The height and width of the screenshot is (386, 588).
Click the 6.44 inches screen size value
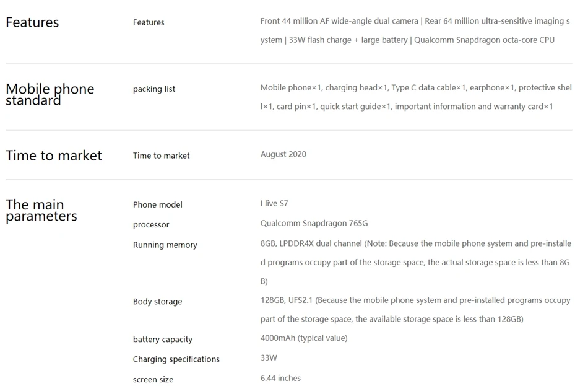tap(281, 378)
